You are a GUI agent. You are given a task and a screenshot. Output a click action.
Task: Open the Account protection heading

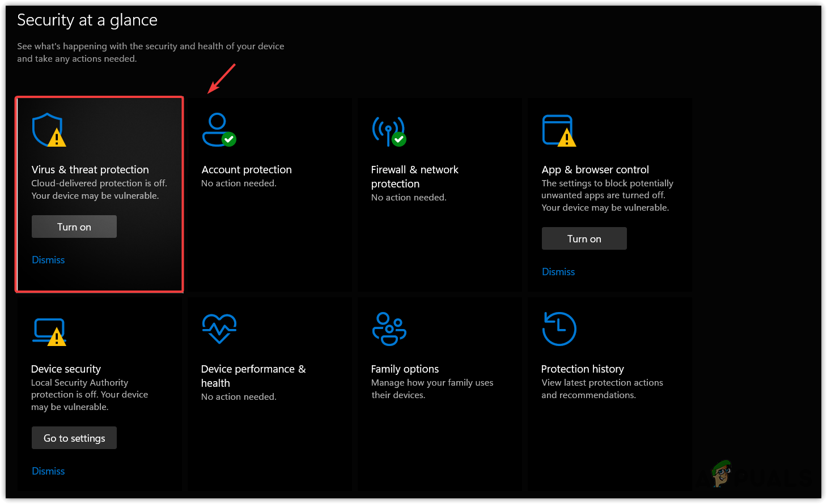(x=247, y=169)
